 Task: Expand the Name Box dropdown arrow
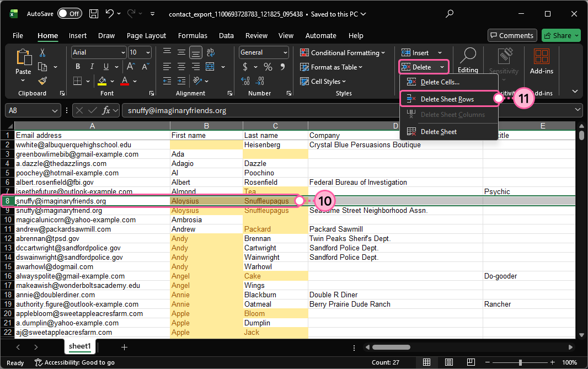pyautogui.click(x=55, y=110)
